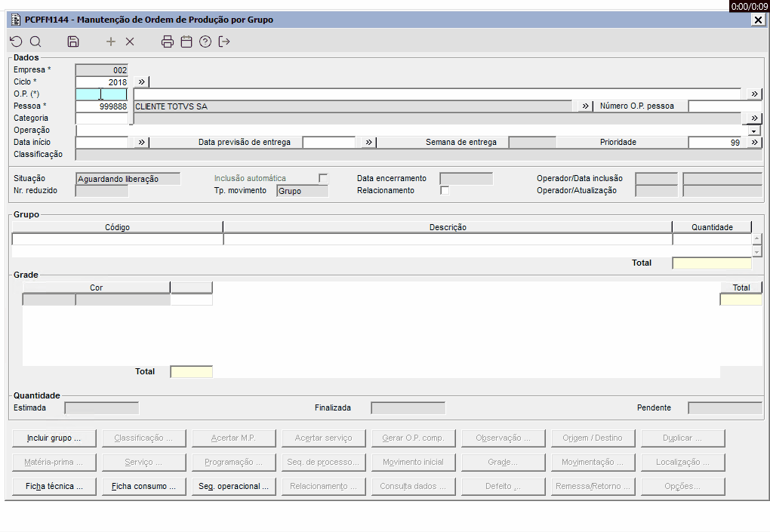Image resolution: width=770 pixels, height=532 pixels.
Task: Open lookup at end of Categoria row
Action: [x=754, y=118]
